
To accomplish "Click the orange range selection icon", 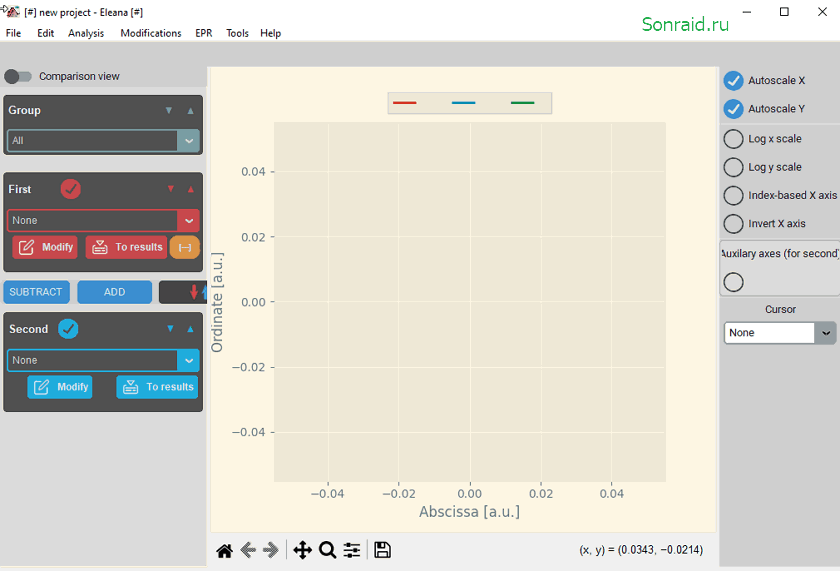I will pyautogui.click(x=185, y=247).
